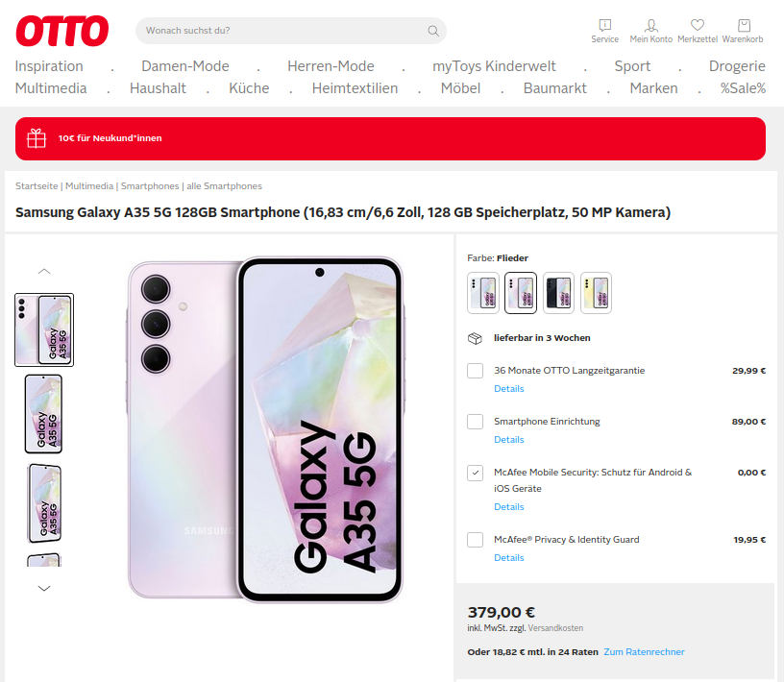This screenshot has width=784, height=682.
Task: Open the Warenkorb shopping cart
Action: pos(743,25)
